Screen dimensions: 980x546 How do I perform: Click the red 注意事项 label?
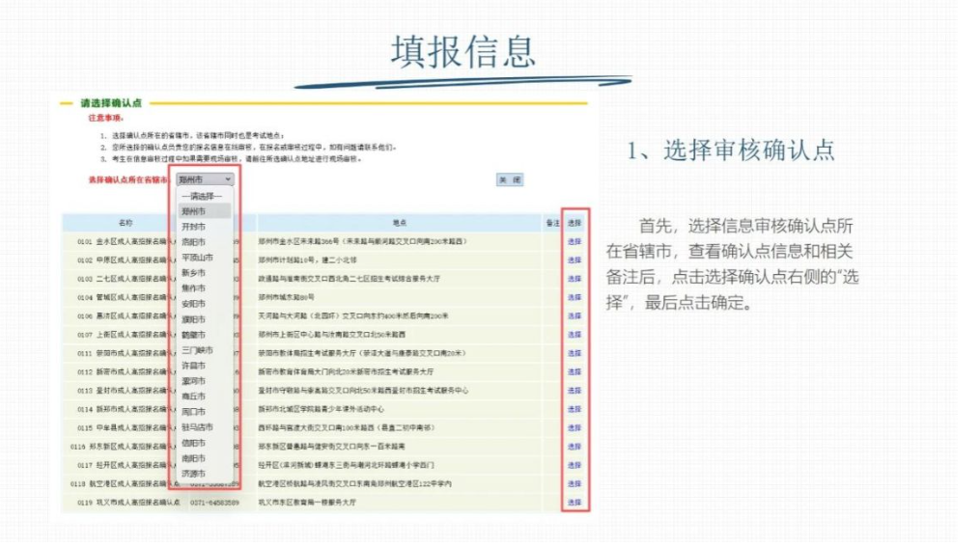click(106, 118)
